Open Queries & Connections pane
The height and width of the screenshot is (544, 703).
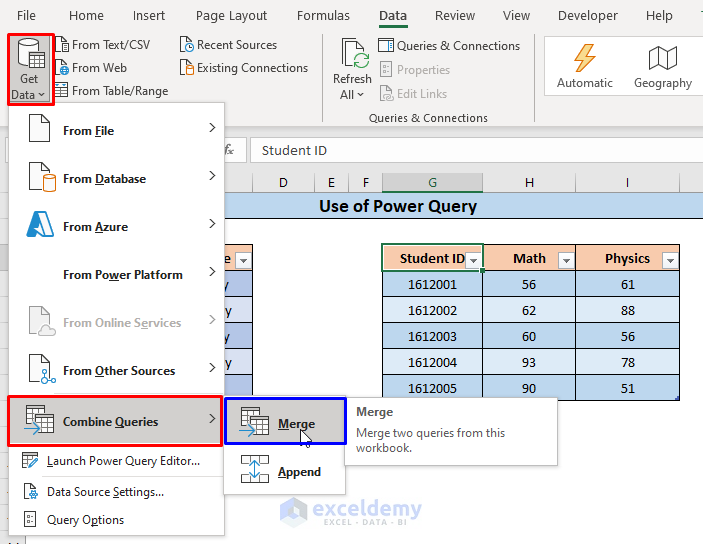click(x=448, y=46)
